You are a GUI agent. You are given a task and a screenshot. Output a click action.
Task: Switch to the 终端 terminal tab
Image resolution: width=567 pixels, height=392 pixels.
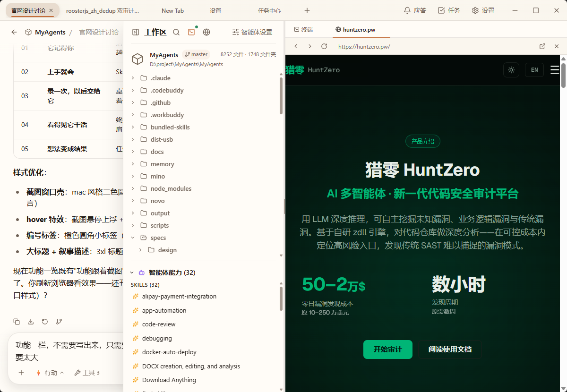tap(303, 29)
